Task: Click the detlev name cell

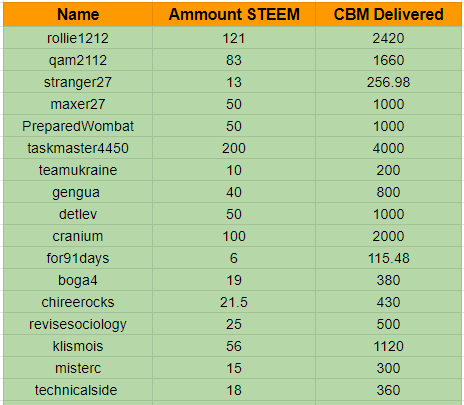Action: [78, 214]
